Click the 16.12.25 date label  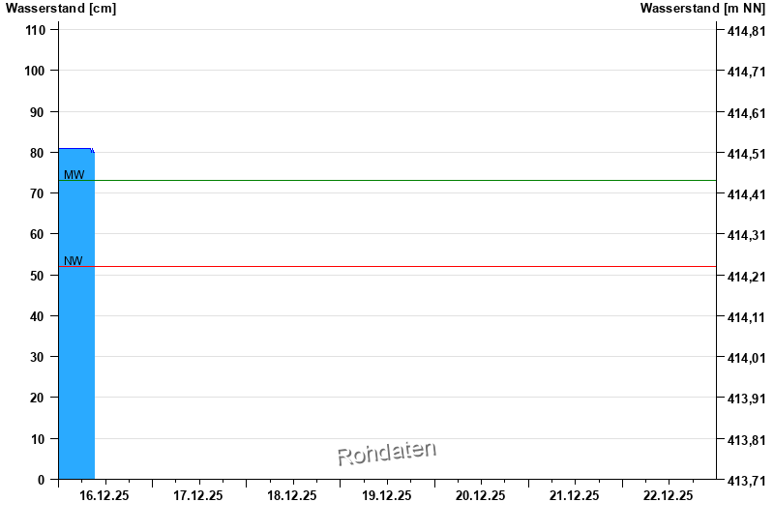pos(104,495)
